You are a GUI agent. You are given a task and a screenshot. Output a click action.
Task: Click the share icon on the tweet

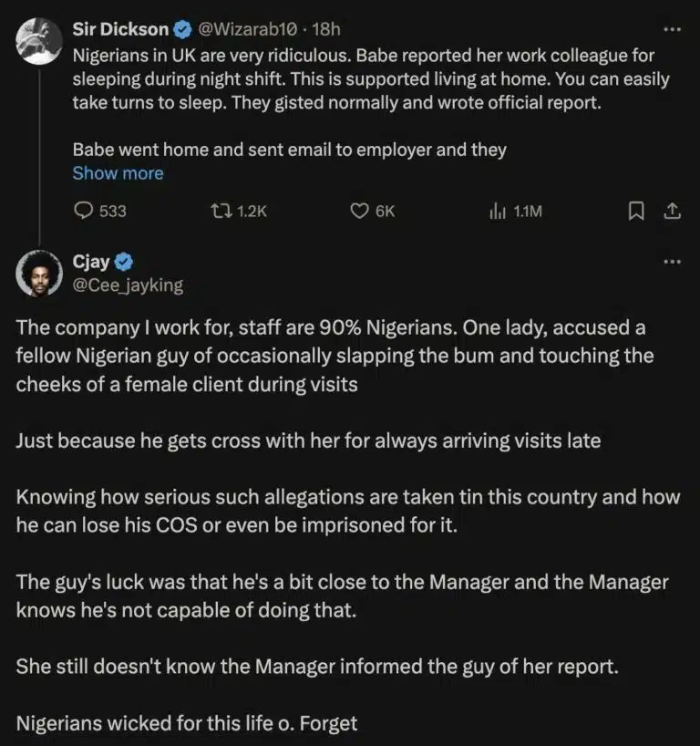click(x=672, y=211)
